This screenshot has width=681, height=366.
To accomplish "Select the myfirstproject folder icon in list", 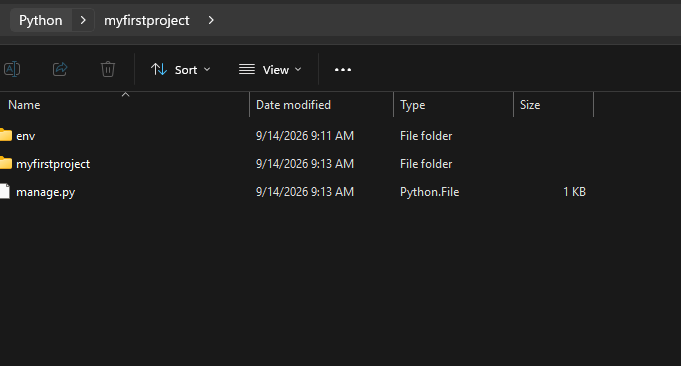I will pos(6,164).
